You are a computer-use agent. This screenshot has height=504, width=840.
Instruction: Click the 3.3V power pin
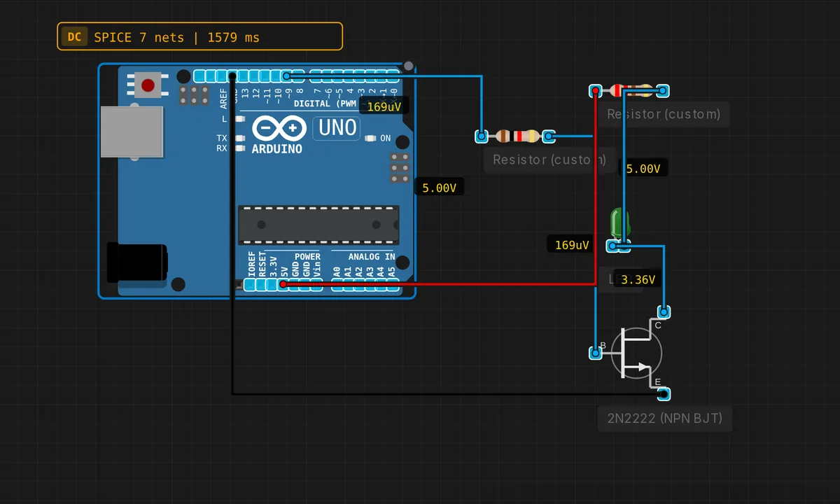272,284
